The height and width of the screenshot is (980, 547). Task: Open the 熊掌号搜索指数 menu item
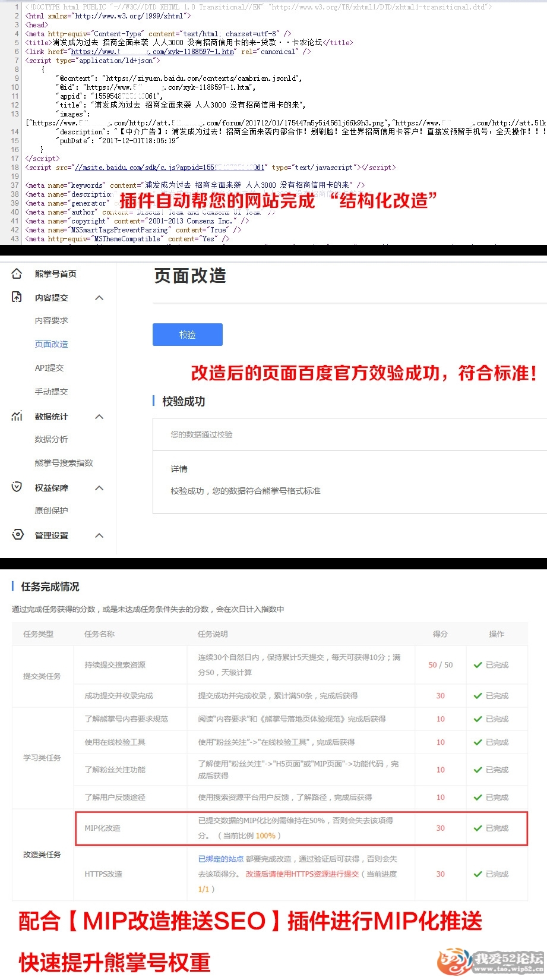tap(64, 463)
